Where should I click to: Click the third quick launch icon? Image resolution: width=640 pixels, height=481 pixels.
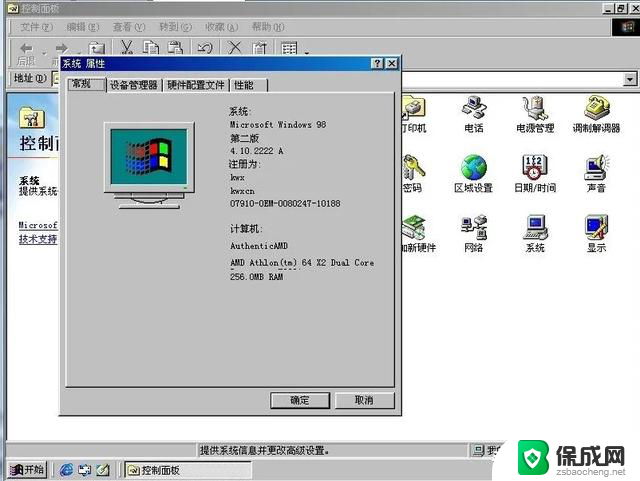point(103,470)
